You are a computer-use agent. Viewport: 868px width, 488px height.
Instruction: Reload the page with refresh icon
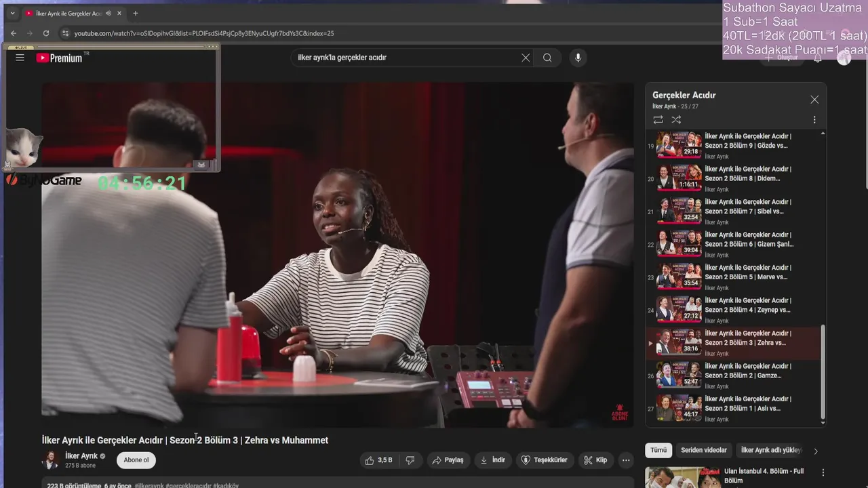tap(46, 33)
